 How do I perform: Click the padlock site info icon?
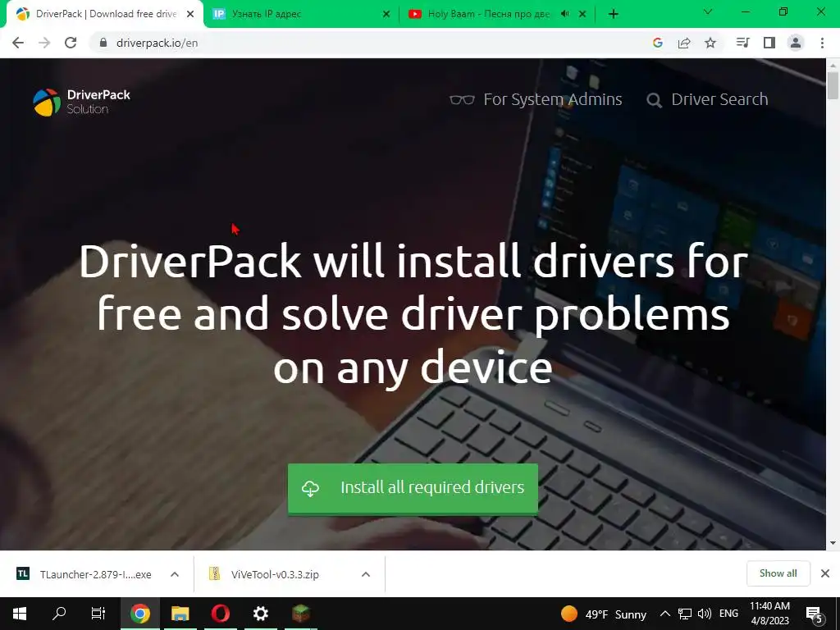tap(103, 43)
